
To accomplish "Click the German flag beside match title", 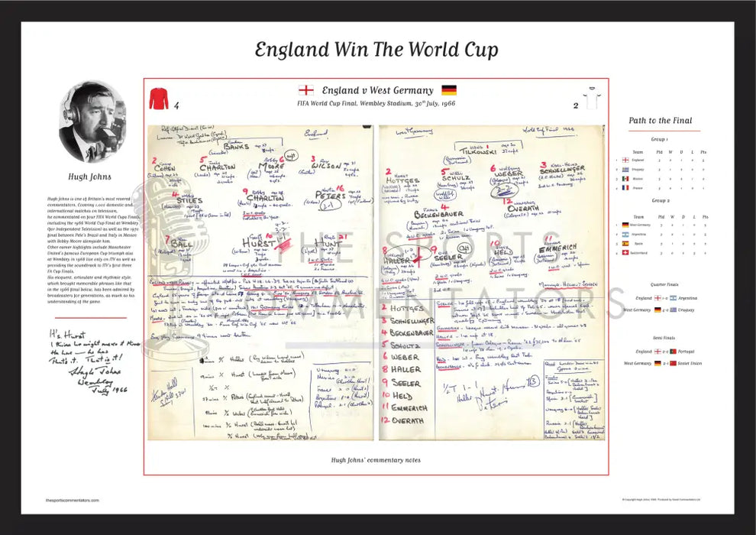I will [x=449, y=90].
